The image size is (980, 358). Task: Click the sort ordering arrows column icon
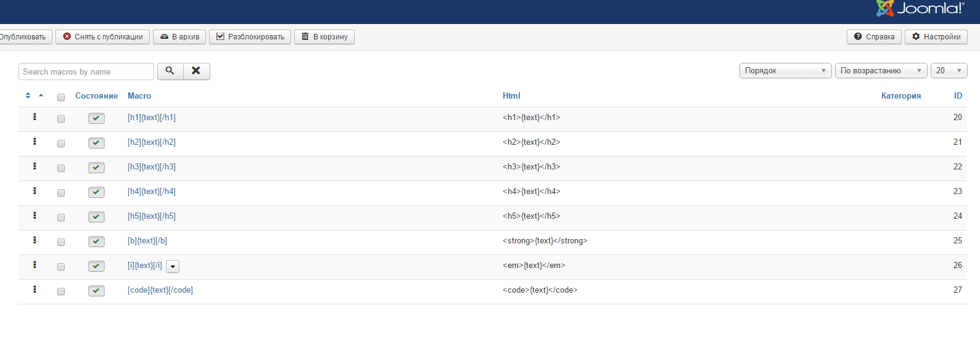click(28, 96)
